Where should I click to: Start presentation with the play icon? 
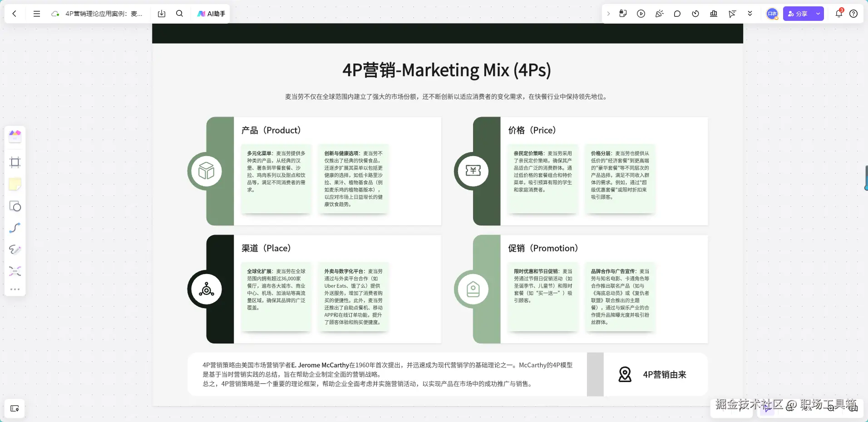[x=641, y=14]
